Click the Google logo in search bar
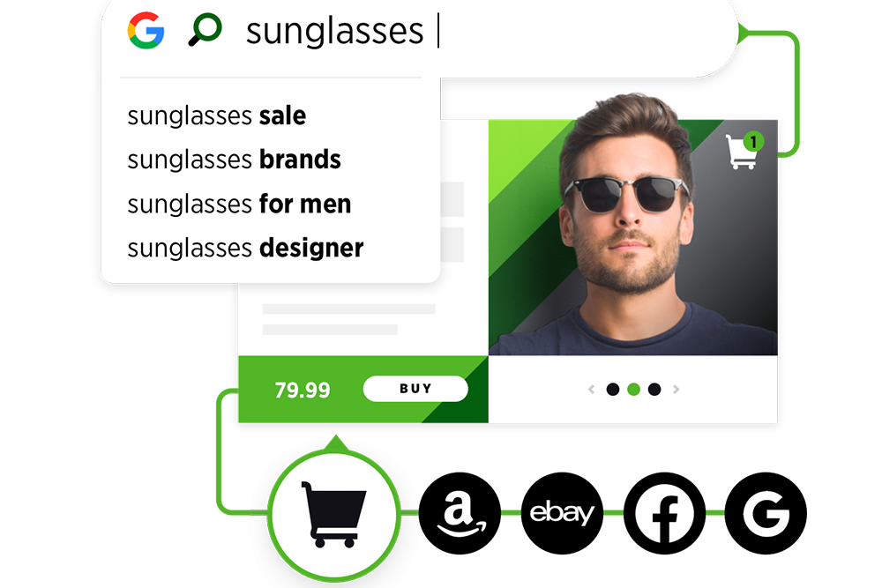Image resolution: width=882 pixels, height=588 pixels. [146, 30]
